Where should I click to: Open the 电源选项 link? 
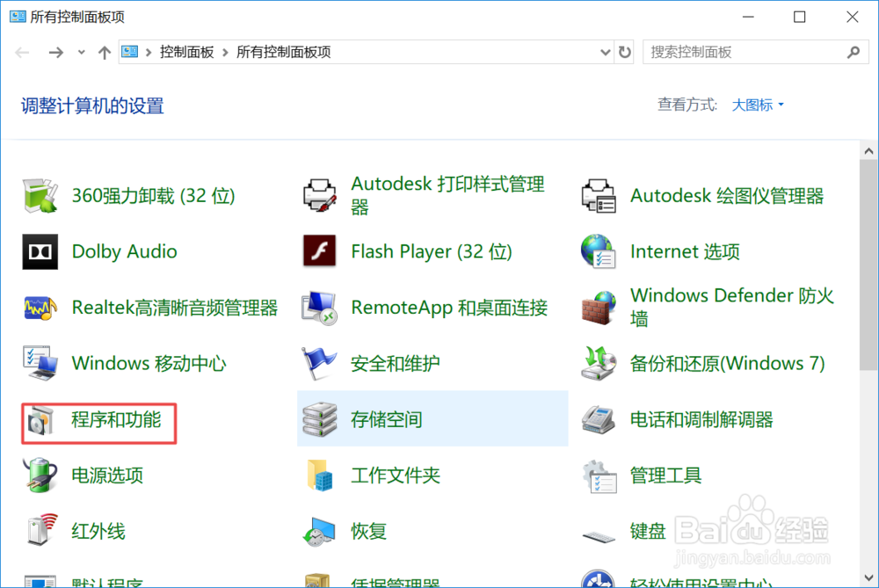(107, 475)
